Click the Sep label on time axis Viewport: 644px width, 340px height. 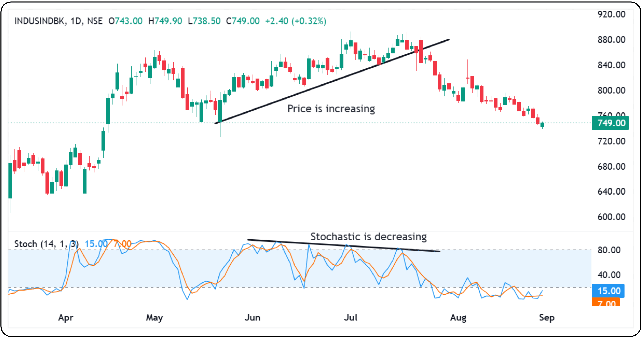pyautogui.click(x=547, y=318)
